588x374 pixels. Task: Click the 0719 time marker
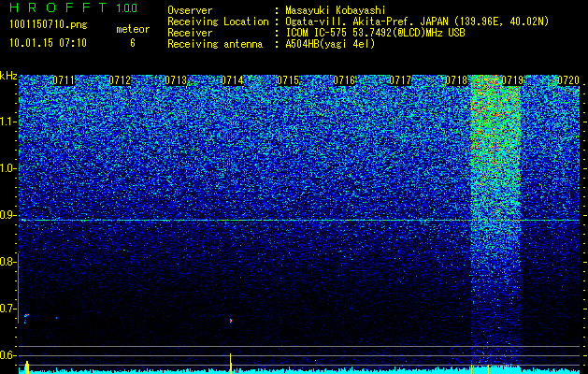[x=512, y=80]
